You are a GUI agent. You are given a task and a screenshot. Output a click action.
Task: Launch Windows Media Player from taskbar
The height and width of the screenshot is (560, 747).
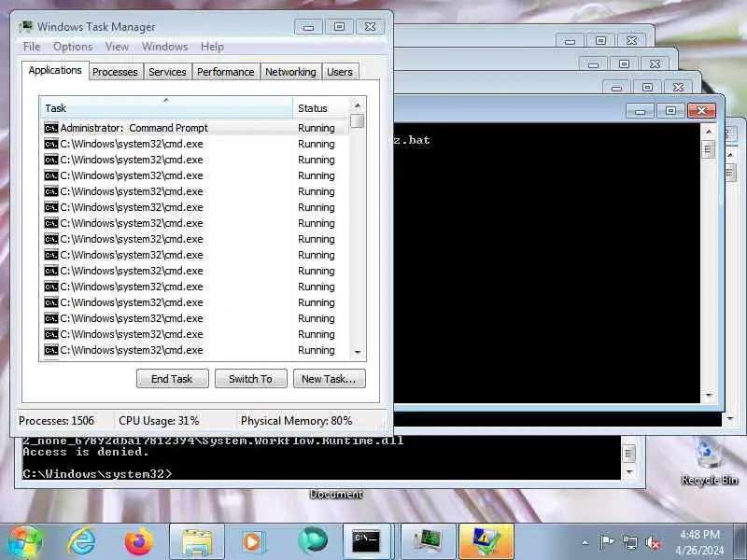point(252,541)
